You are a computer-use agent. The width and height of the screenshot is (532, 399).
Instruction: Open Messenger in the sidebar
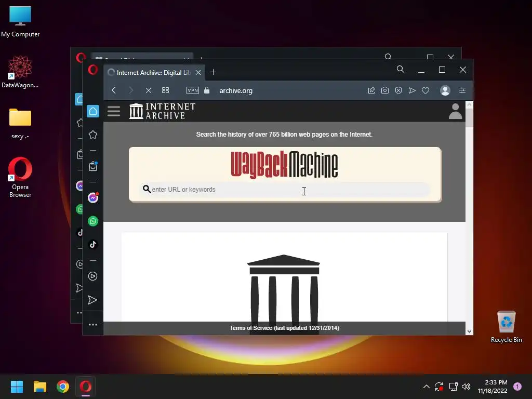click(x=93, y=198)
